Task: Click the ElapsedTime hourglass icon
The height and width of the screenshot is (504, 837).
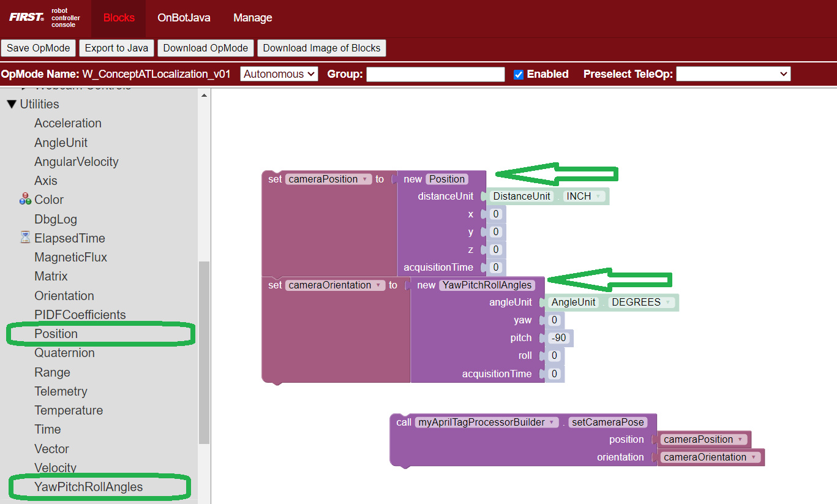Action: point(25,238)
